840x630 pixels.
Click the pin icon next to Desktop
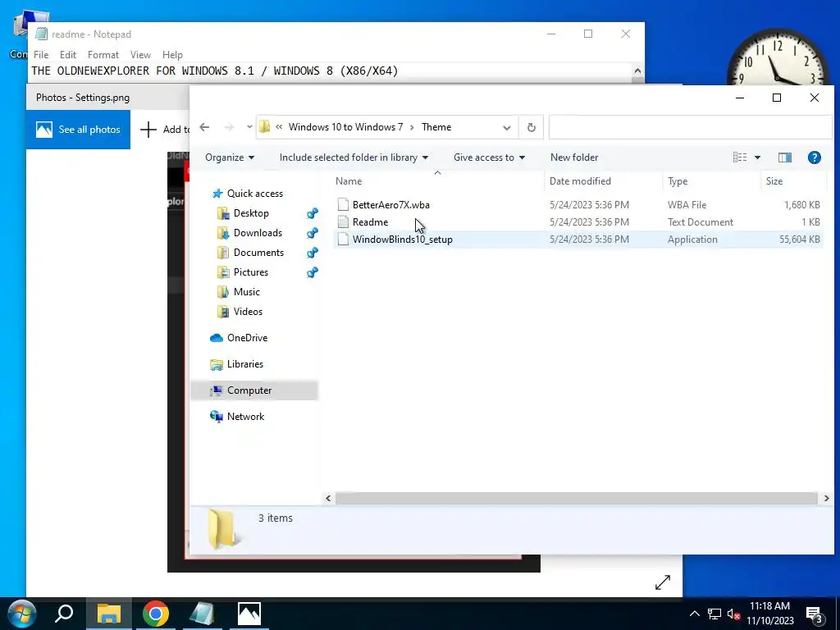click(x=313, y=213)
